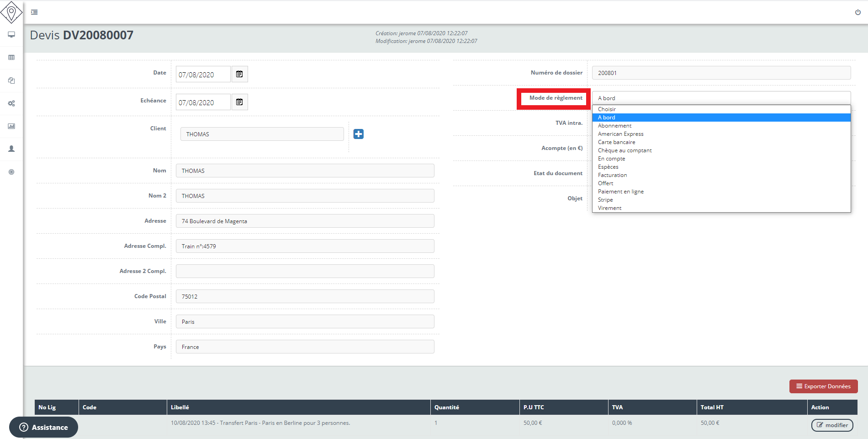Image resolution: width=868 pixels, height=439 pixels.
Task: Open the monitor dashboard sidebar icon
Action: pyautogui.click(x=11, y=35)
